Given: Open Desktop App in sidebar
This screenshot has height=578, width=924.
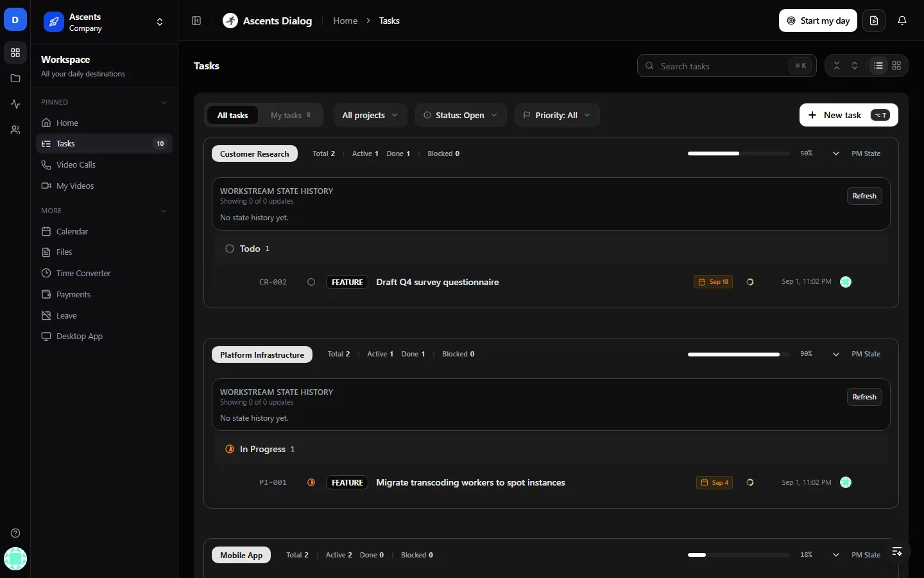Looking at the screenshot, I should 104,337.
